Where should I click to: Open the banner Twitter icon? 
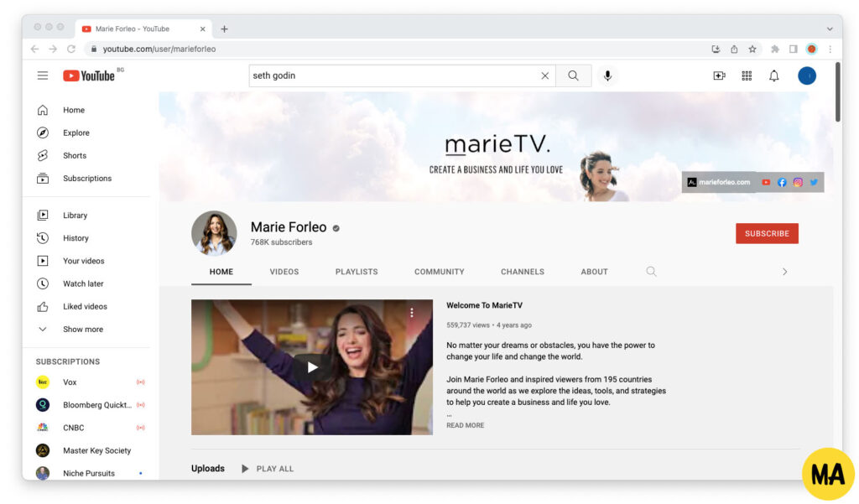(814, 183)
